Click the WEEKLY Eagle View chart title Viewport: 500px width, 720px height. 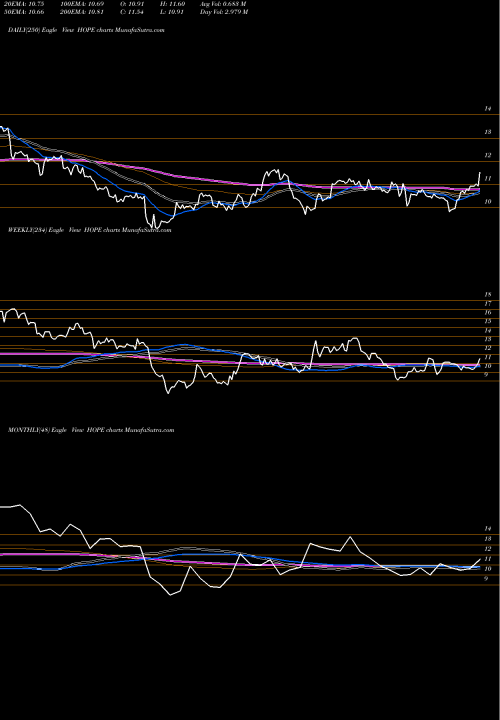coord(90,230)
